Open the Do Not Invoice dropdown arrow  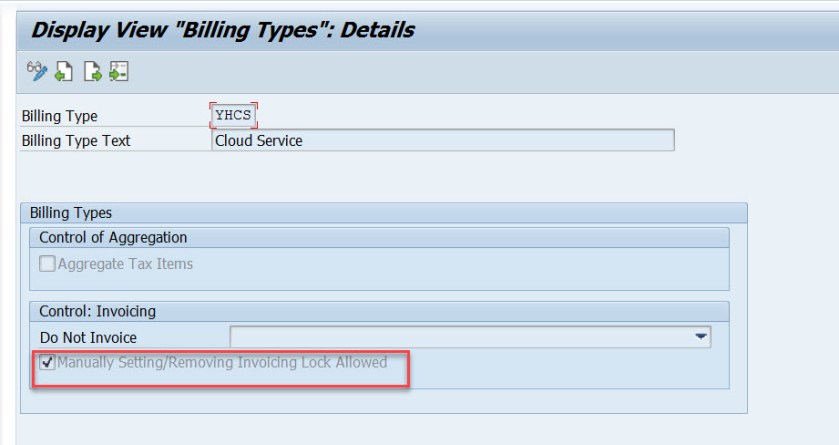coord(700,337)
